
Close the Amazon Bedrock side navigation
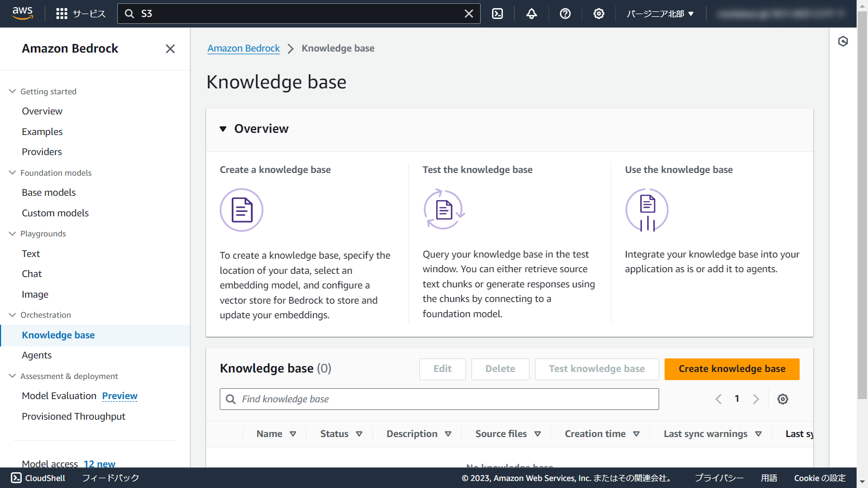click(170, 49)
